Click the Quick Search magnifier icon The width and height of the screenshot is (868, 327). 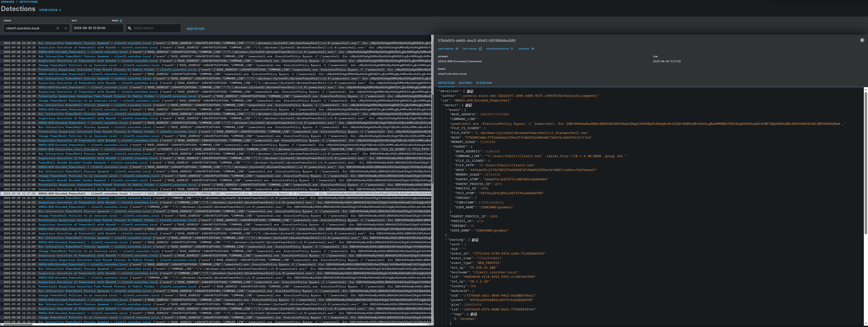pos(130,28)
